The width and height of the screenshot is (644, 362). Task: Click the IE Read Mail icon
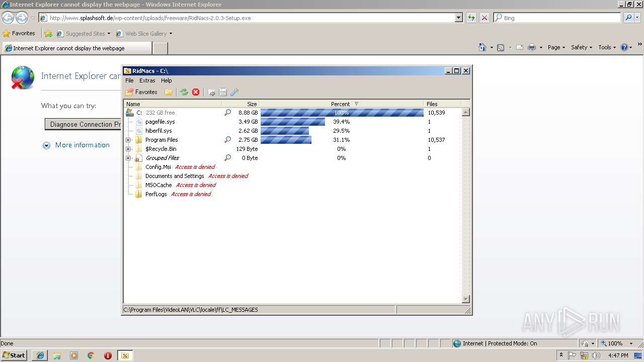[x=520, y=47]
